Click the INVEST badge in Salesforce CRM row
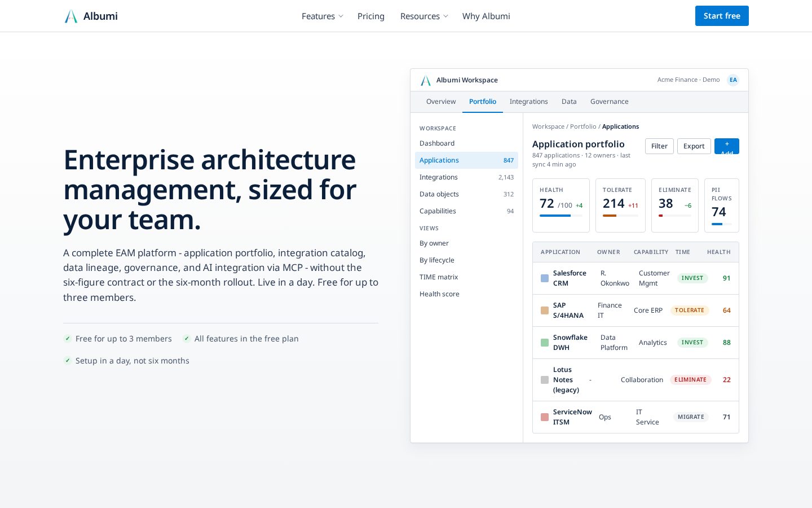Screen dimensions: 812x508 click(692, 278)
